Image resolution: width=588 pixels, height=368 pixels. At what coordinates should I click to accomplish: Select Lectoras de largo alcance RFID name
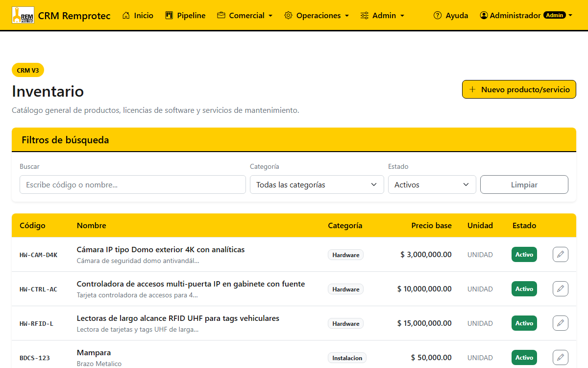tap(178, 318)
